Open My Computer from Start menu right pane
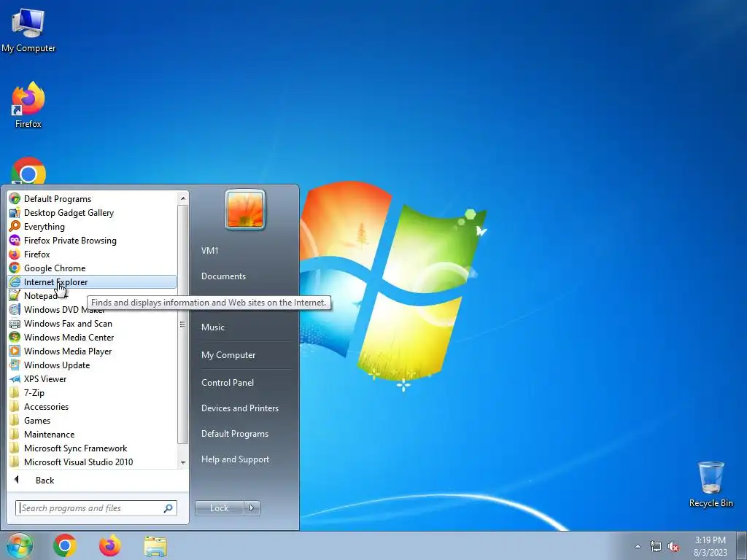This screenshot has height=560, width=747. [228, 355]
